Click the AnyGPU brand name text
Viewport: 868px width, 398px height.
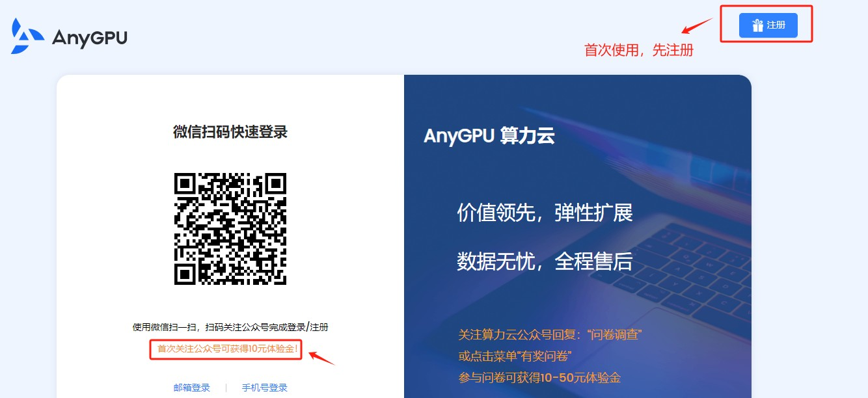pyautogui.click(x=89, y=38)
